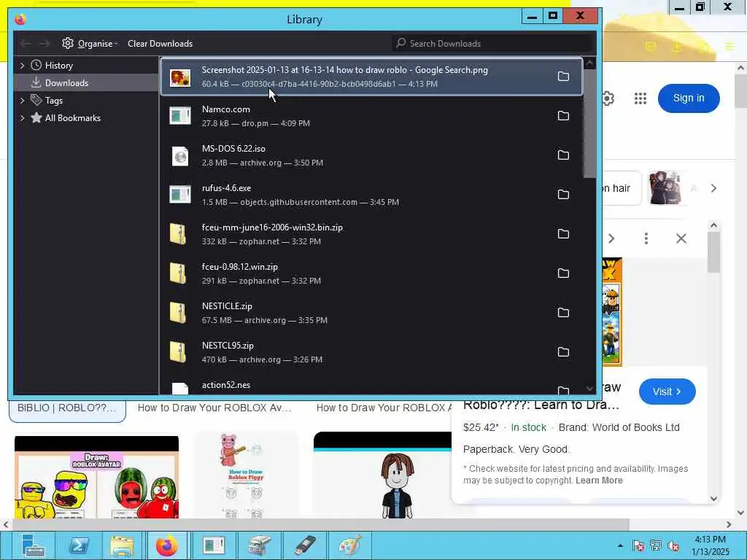Screen dimensions: 747x560
Task: Click the NESTICLE.zip archive icon
Action: 178,313
